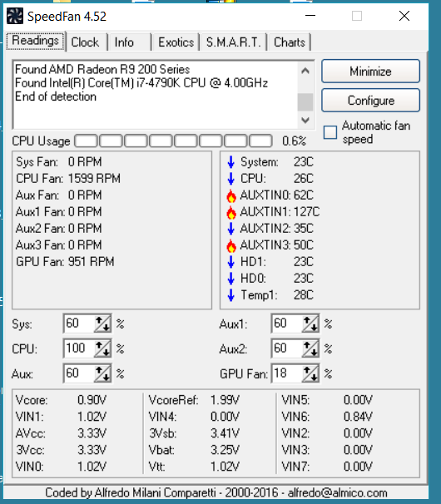This screenshot has height=504, width=441.
Task: Enable the Automatic fan speed checkbox
Action: [x=330, y=132]
